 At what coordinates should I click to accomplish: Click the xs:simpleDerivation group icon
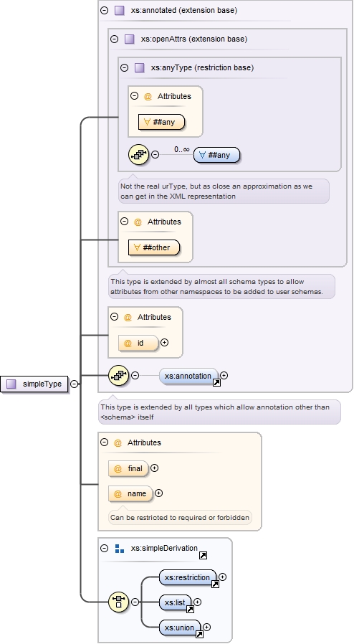(x=120, y=549)
